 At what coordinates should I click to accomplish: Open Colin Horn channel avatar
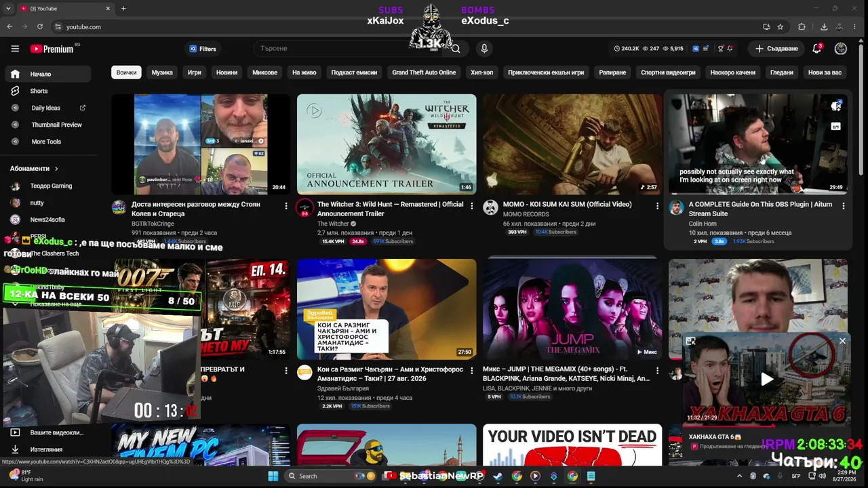coord(676,207)
